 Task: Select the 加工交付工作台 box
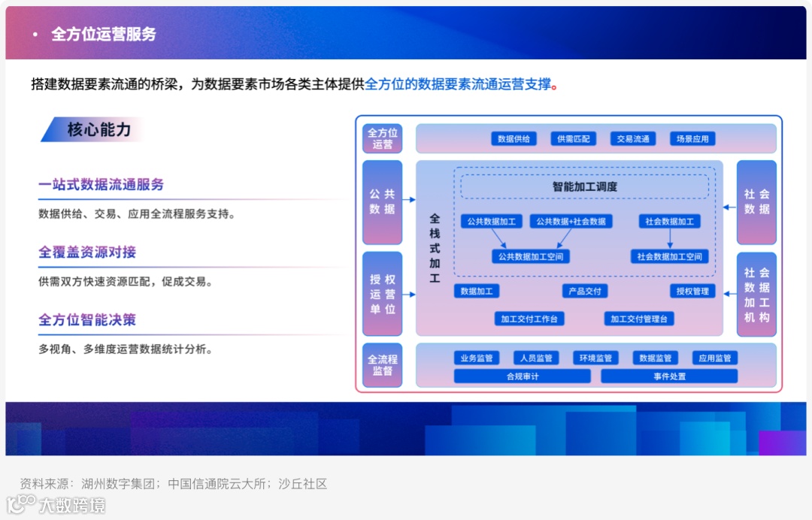pos(529,319)
